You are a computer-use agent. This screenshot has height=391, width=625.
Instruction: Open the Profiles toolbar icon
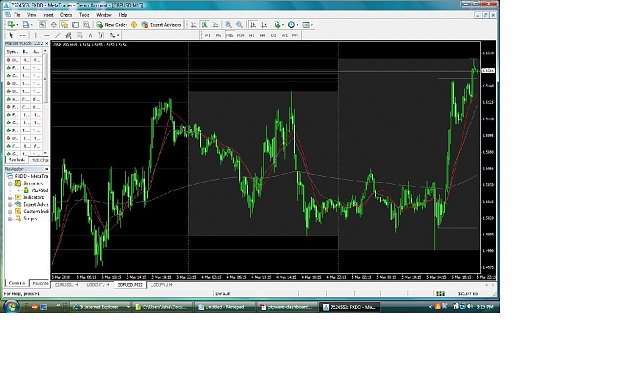coord(26,25)
